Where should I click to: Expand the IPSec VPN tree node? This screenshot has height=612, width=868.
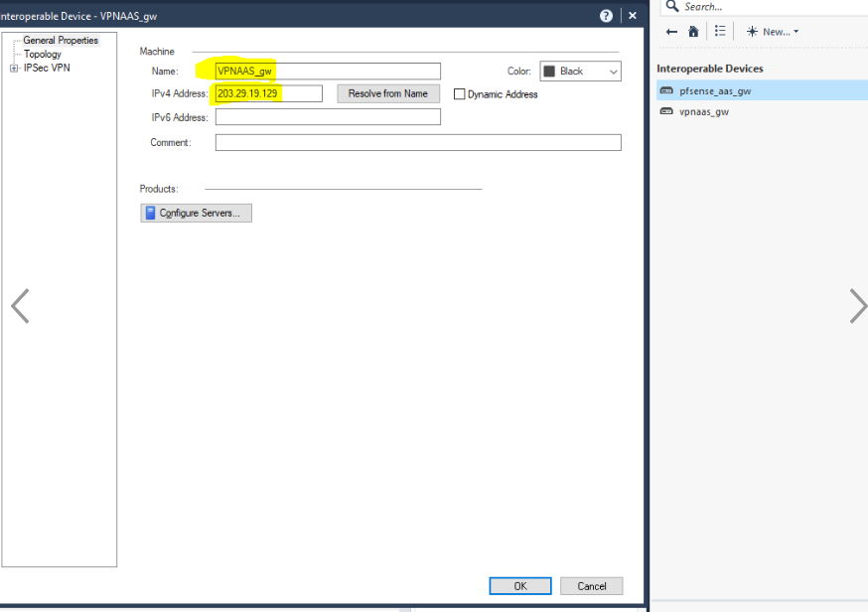(x=14, y=69)
